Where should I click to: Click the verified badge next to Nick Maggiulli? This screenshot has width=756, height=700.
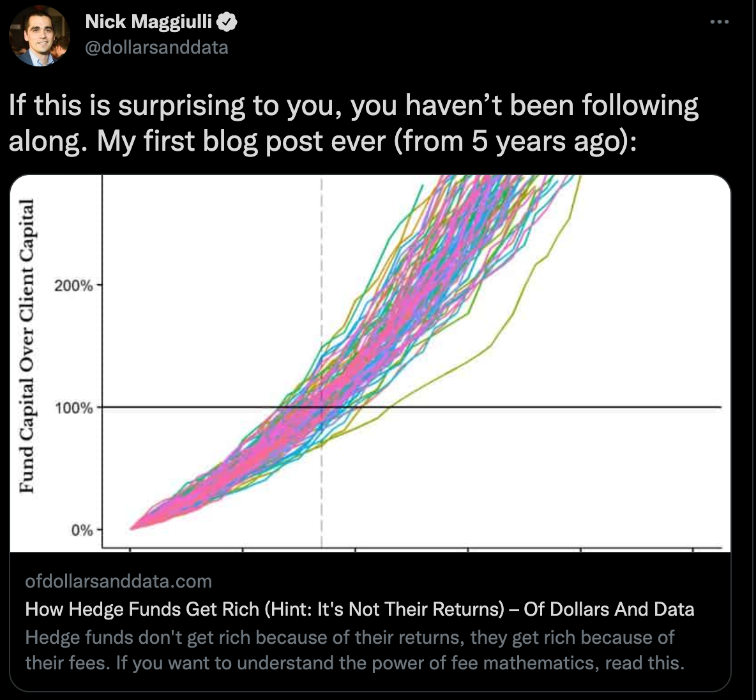coord(226,22)
